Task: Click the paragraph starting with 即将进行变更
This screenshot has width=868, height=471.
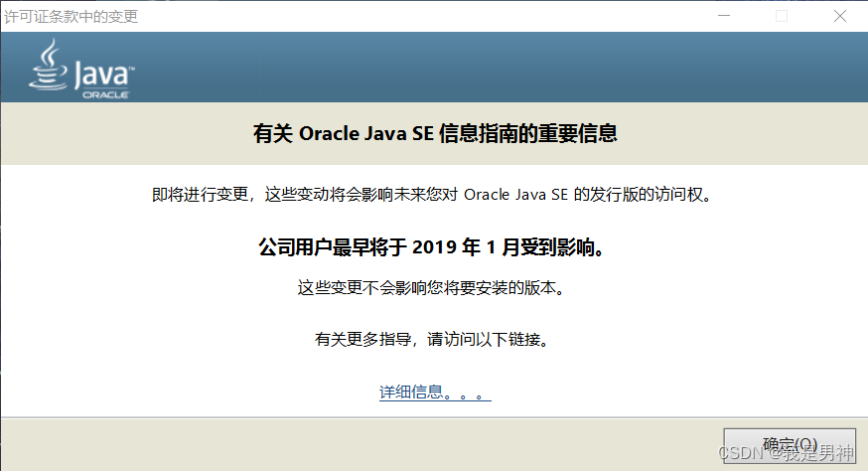Action: 432,195
